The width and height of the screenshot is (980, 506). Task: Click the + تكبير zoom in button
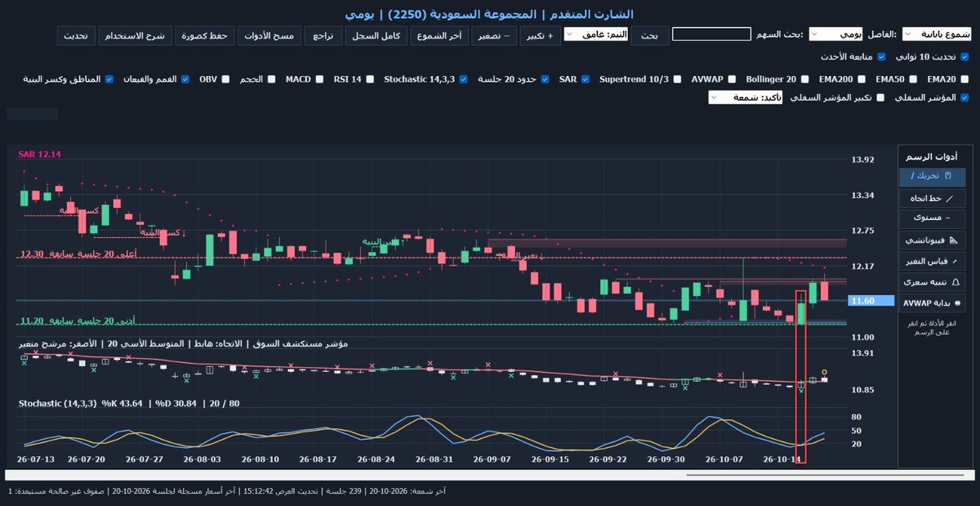(x=540, y=35)
